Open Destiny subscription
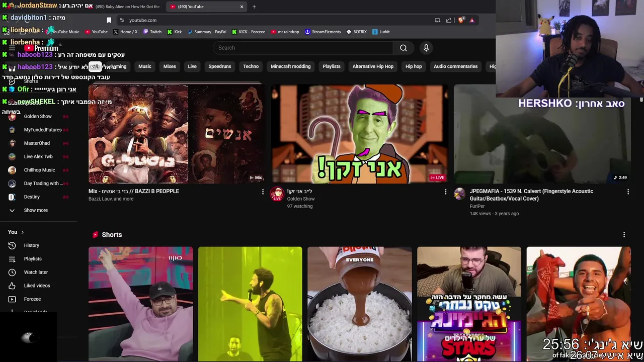This screenshot has height=362, width=644. pos(32,197)
